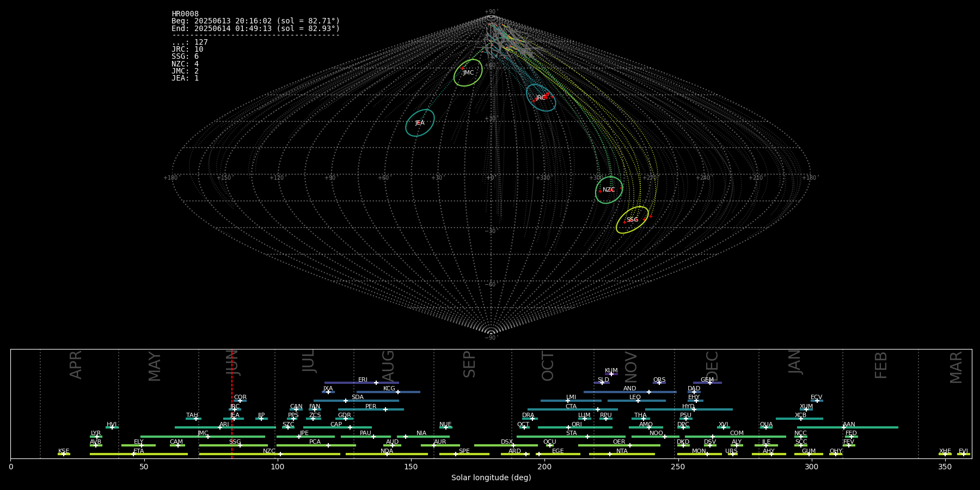980x490 pixels.
Task: Click the 'JEA: 1' count entry
Action: [185, 78]
